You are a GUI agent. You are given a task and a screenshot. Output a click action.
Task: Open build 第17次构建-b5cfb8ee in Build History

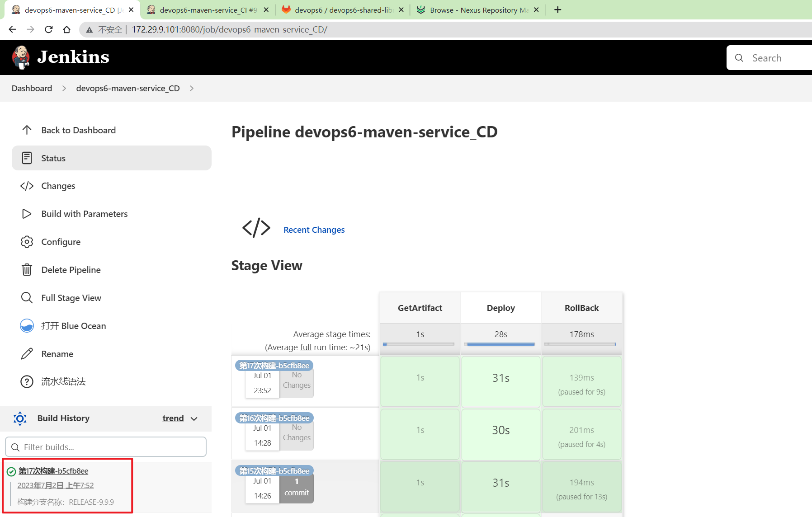point(53,471)
